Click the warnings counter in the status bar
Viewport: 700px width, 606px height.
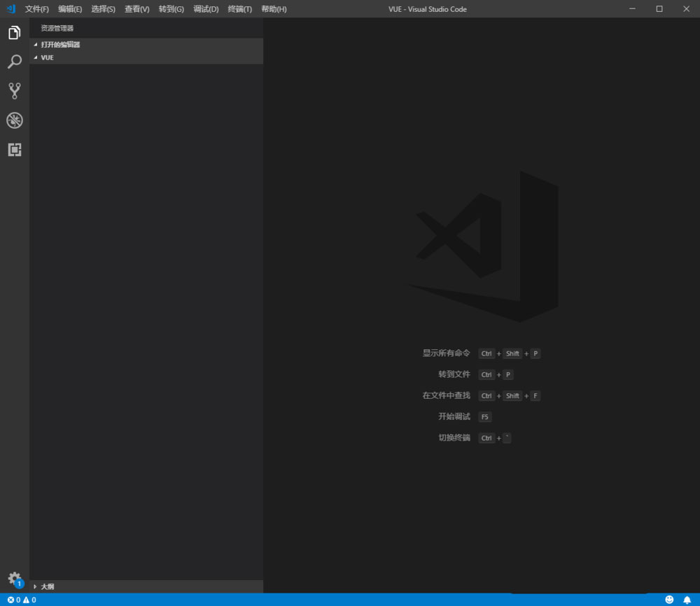click(27, 600)
